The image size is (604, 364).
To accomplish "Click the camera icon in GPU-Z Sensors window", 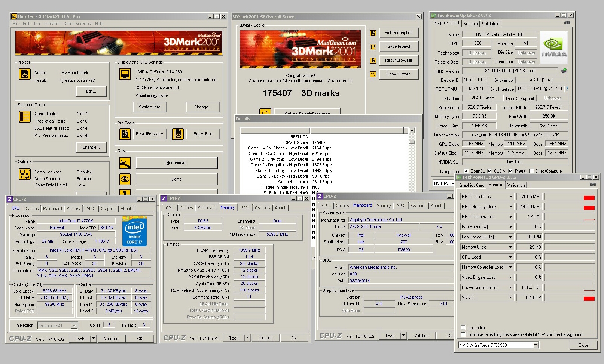I will 592,185.
